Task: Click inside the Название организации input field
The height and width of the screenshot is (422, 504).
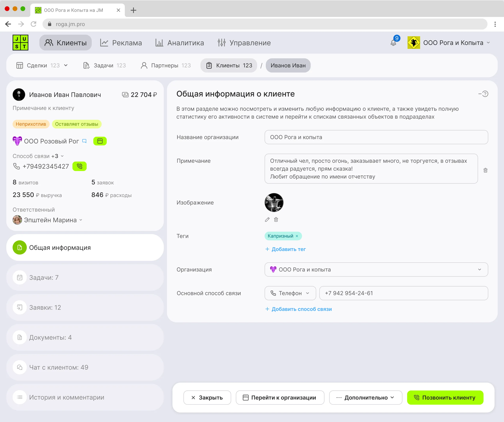Action: coord(376,137)
